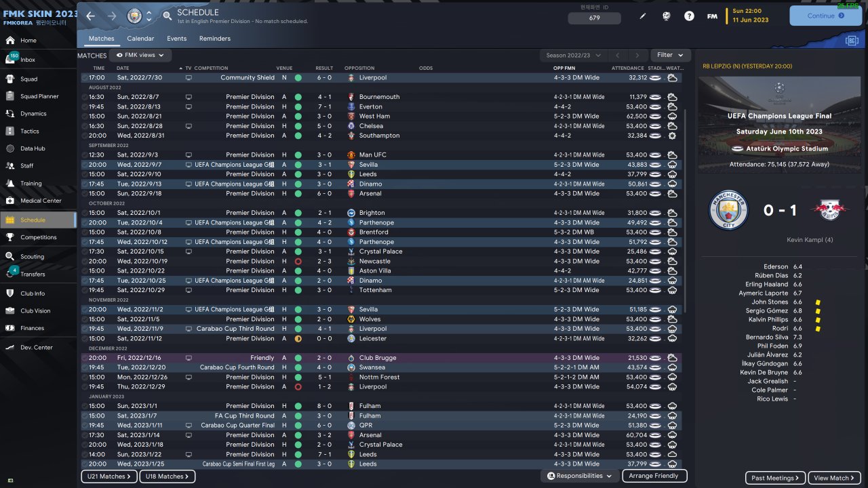Open U21 Matches
Image resolution: width=868 pixels, height=488 pixels.
(x=111, y=476)
